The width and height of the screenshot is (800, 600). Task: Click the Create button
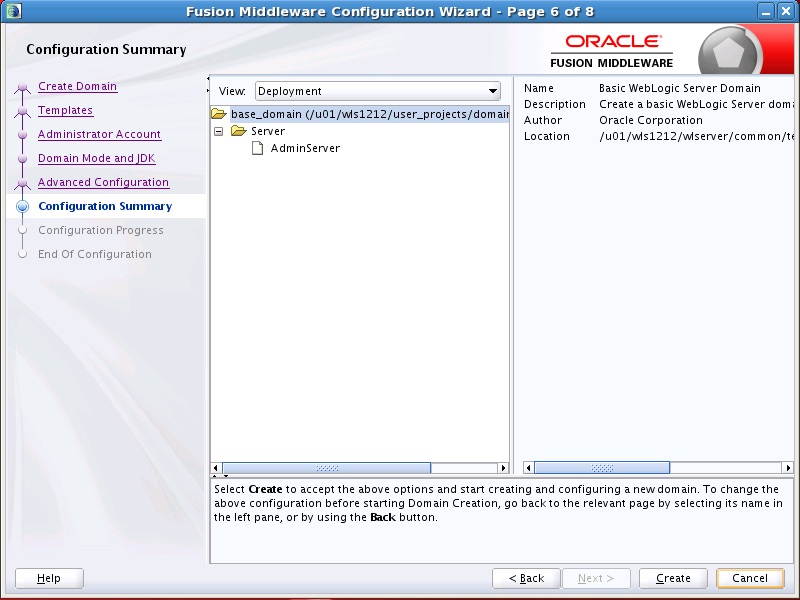coord(673,578)
